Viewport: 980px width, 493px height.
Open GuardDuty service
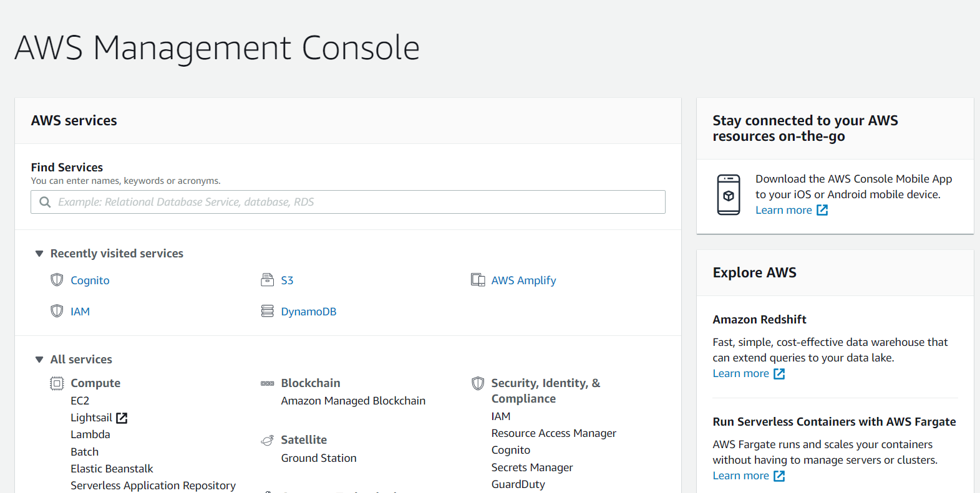(x=518, y=484)
